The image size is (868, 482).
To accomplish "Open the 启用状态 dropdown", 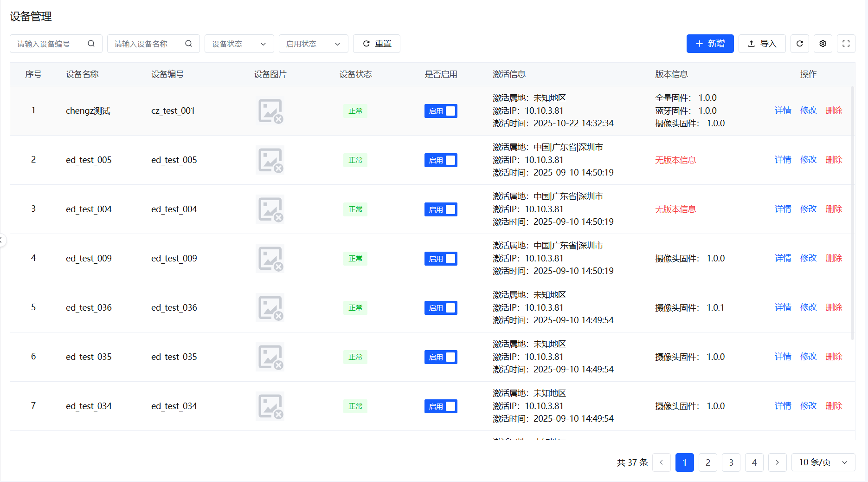I will coord(313,43).
